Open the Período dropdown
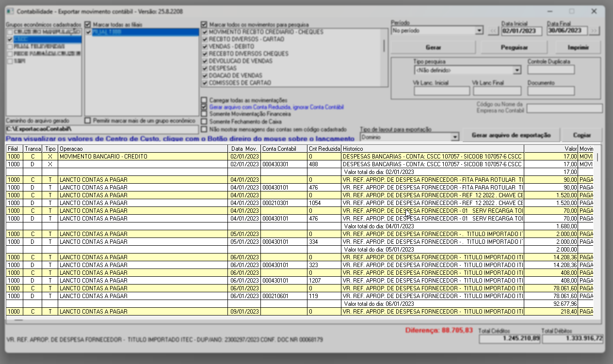Viewport: 613px width, 364px height. (479, 31)
